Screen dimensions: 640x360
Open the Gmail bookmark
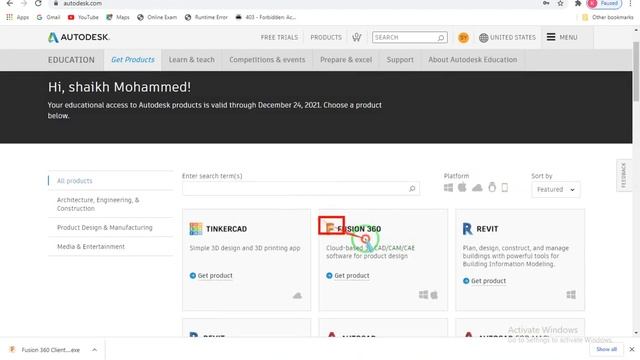pyautogui.click(x=48, y=17)
